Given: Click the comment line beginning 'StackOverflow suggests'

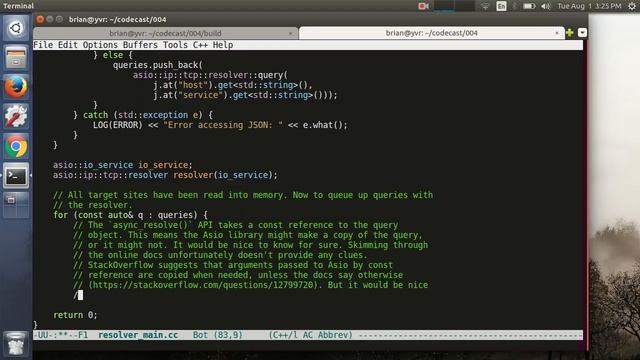Looking at the screenshot, I should click(x=233, y=265).
